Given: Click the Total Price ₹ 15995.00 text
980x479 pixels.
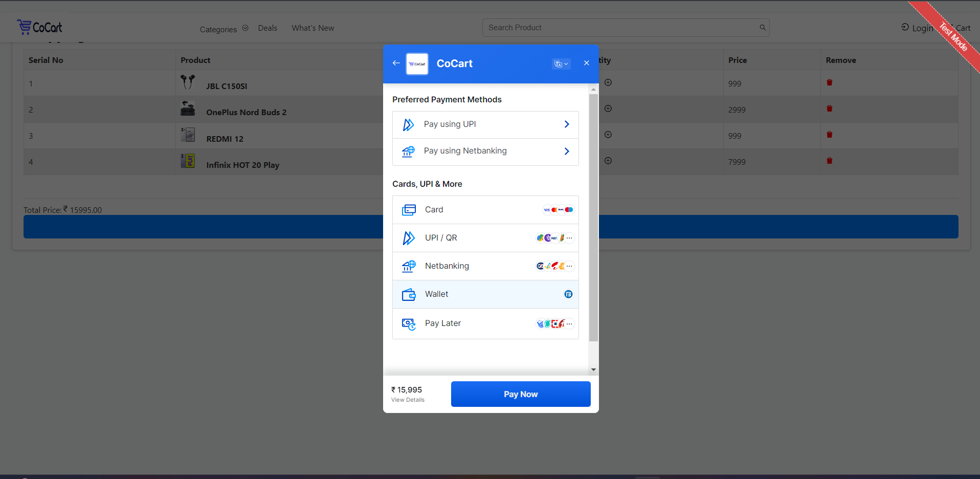Looking at the screenshot, I should click(x=62, y=210).
